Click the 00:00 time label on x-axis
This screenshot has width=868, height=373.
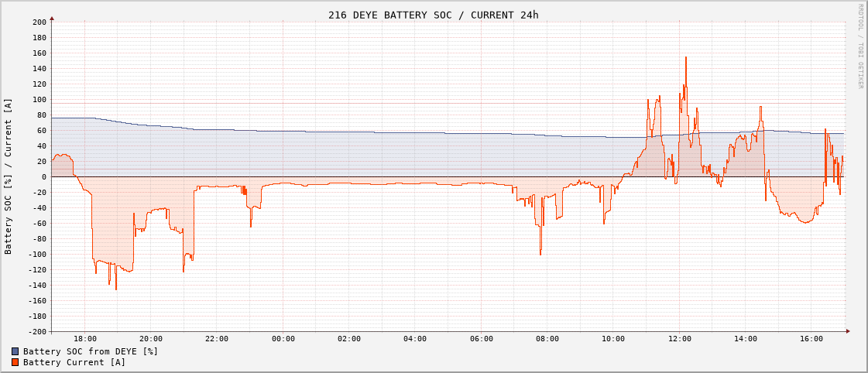283,339
